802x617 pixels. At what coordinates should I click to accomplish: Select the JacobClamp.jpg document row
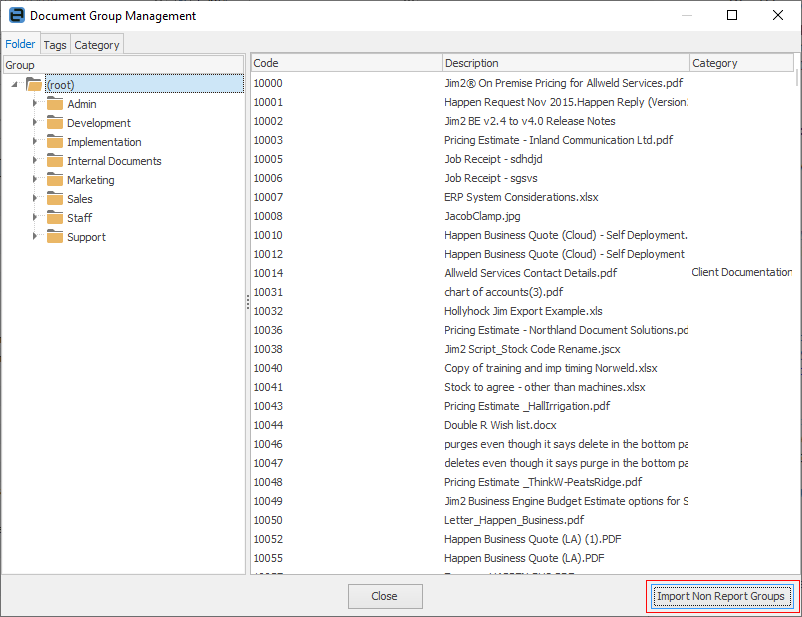point(482,216)
